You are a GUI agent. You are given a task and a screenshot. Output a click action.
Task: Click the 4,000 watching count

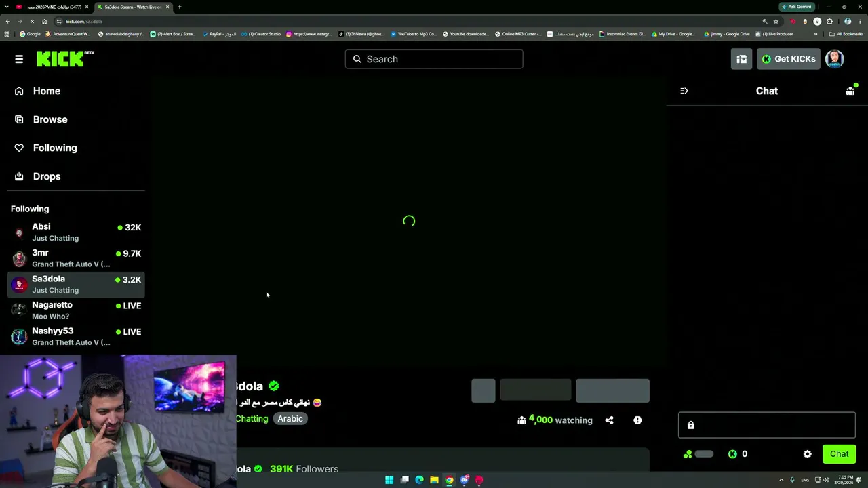[555, 420]
